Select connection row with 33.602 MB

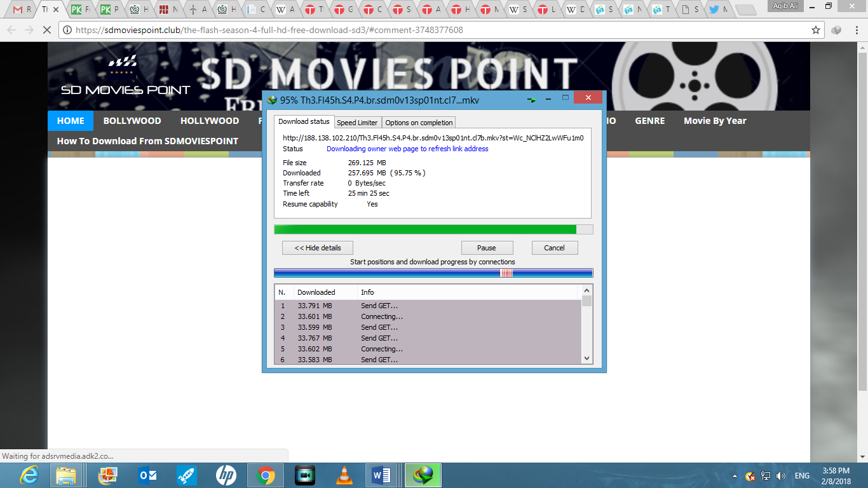tap(428, 349)
